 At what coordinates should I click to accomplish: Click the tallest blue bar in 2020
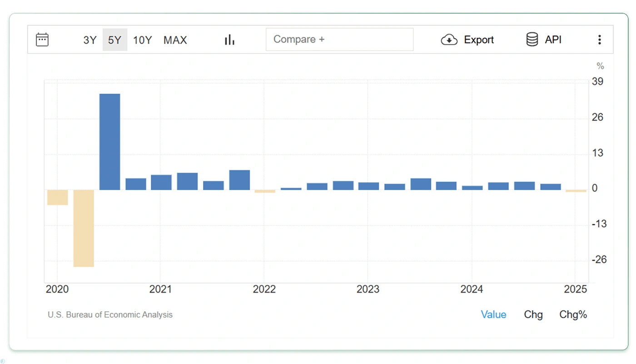click(x=109, y=142)
